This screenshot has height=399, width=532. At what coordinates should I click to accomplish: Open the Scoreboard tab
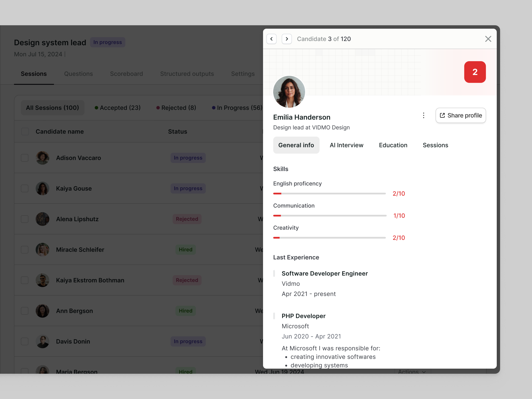click(x=127, y=74)
